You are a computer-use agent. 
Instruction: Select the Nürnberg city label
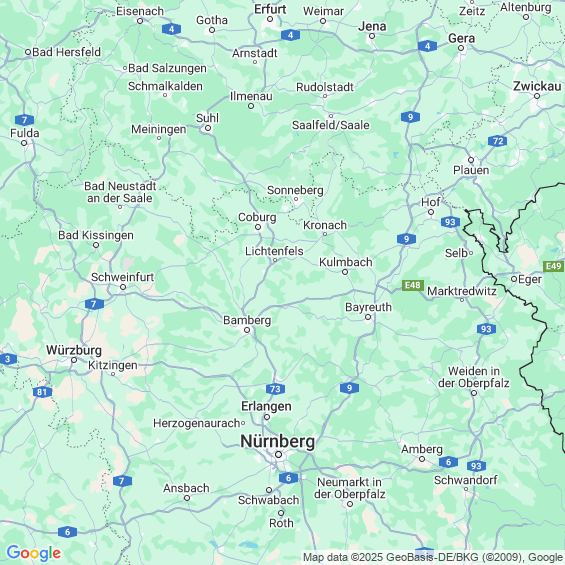[x=277, y=441]
